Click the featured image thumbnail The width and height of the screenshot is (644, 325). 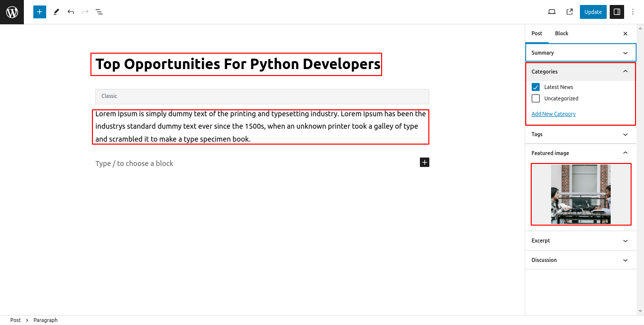(x=580, y=194)
